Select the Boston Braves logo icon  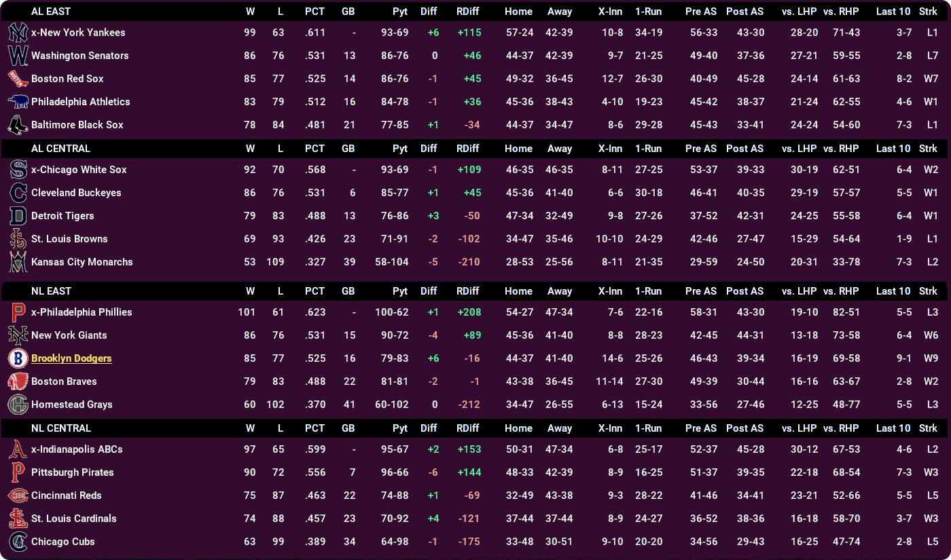18,381
